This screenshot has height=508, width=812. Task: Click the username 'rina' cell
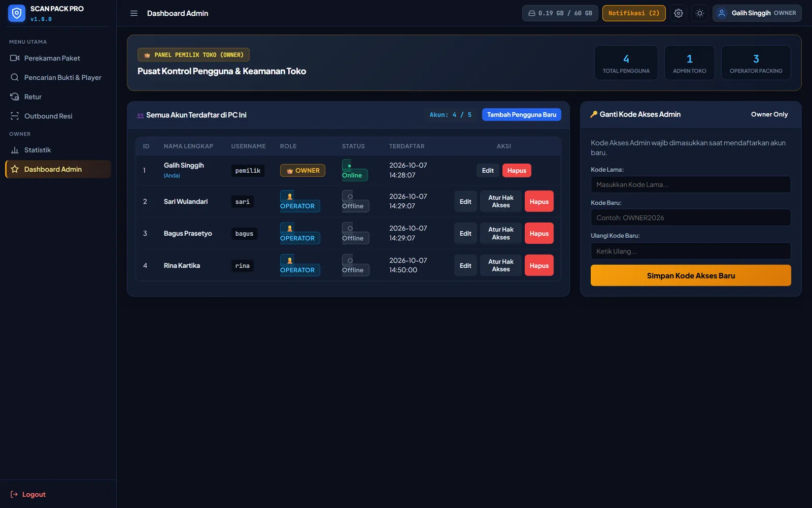click(x=243, y=266)
